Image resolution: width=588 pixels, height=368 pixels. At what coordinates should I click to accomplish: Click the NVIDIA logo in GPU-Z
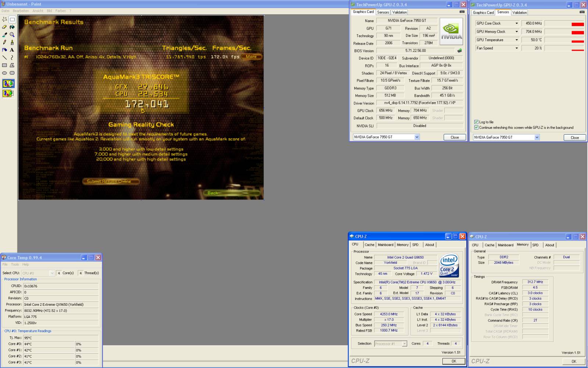tap(451, 32)
